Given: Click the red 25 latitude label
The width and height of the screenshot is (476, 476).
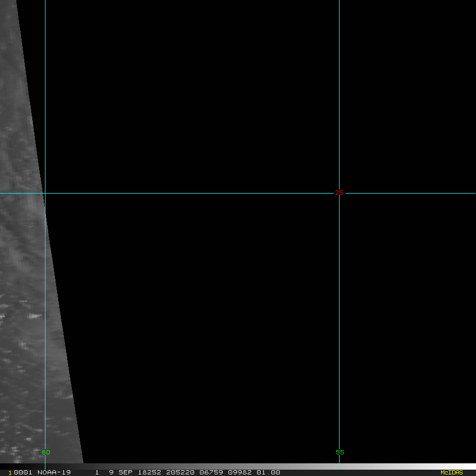Looking at the screenshot, I should [x=339, y=193].
